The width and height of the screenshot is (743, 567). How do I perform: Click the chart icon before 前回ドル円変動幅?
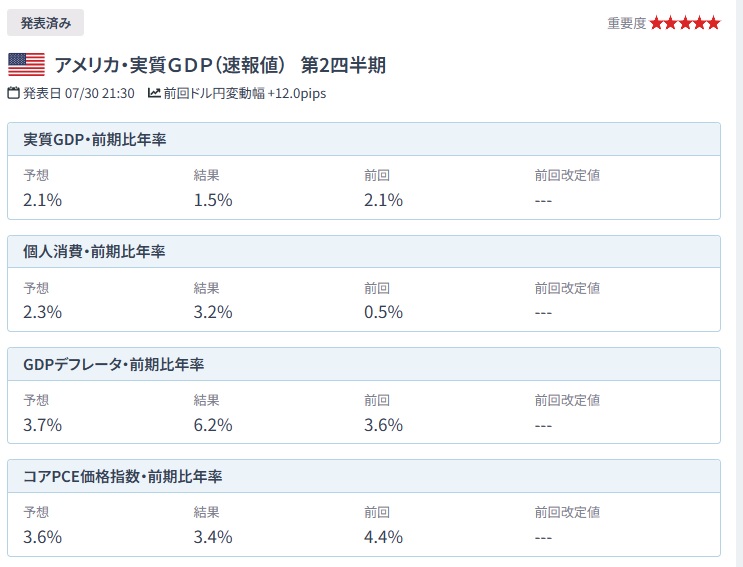tap(154, 93)
